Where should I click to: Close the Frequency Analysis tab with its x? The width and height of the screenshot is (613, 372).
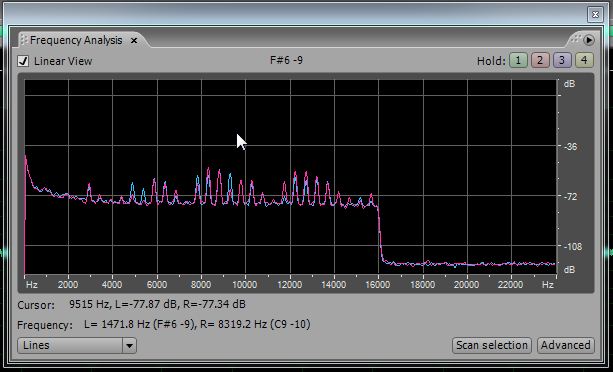click(134, 40)
